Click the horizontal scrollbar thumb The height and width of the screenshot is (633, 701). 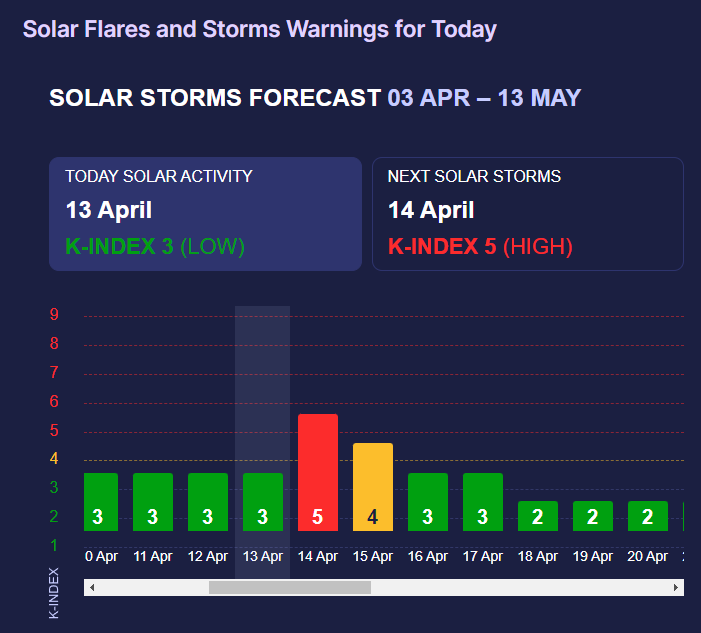pos(289,588)
